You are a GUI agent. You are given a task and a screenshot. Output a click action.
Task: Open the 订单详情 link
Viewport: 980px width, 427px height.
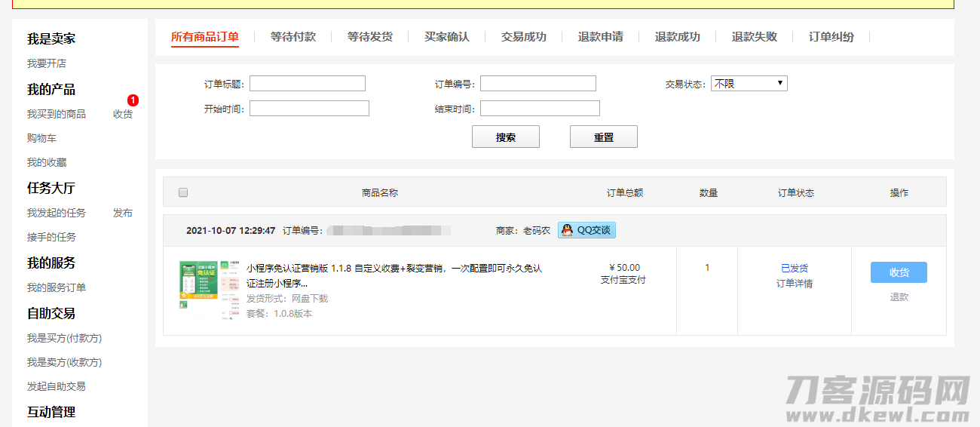[x=795, y=284]
